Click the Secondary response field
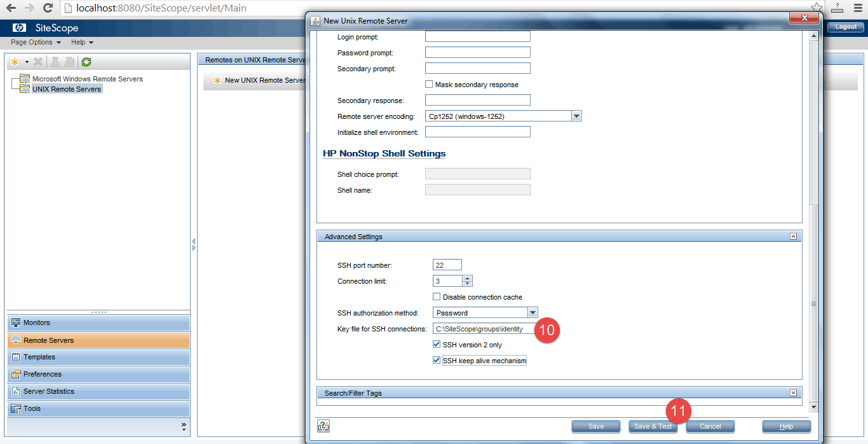 pyautogui.click(x=478, y=100)
